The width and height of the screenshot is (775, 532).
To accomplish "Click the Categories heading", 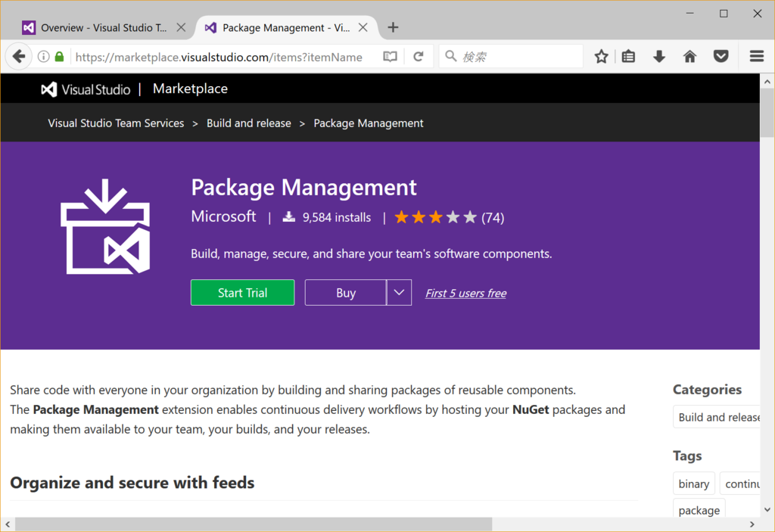I will coord(707,390).
